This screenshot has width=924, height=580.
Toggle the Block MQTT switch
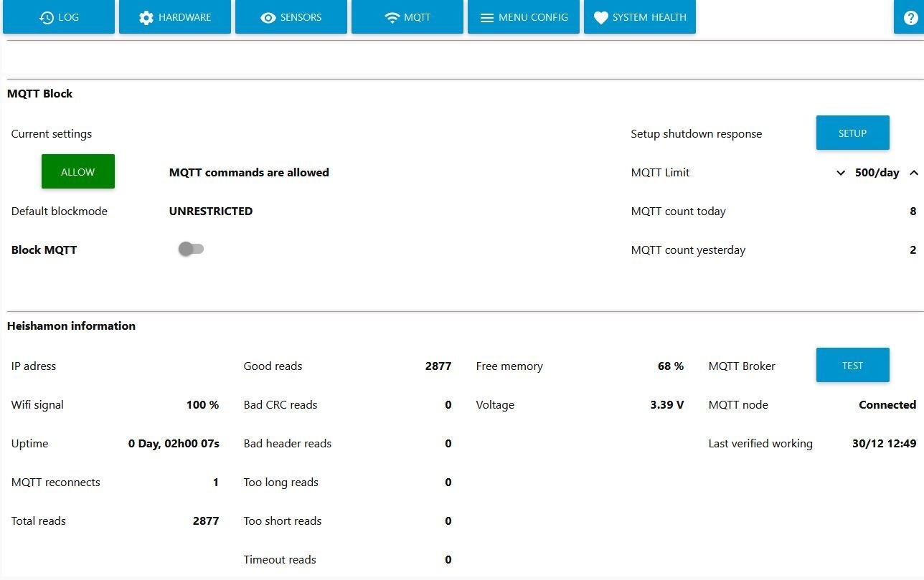click(x=191, y=249)
